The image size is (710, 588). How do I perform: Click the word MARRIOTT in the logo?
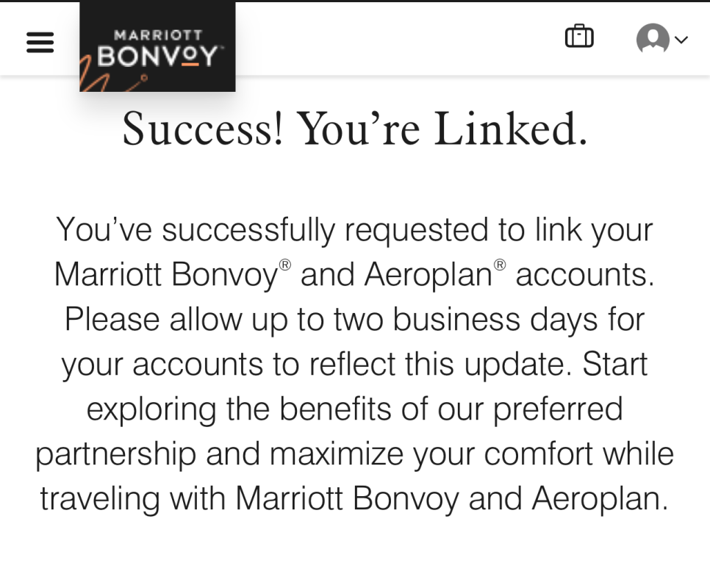[x=157, y=35]
